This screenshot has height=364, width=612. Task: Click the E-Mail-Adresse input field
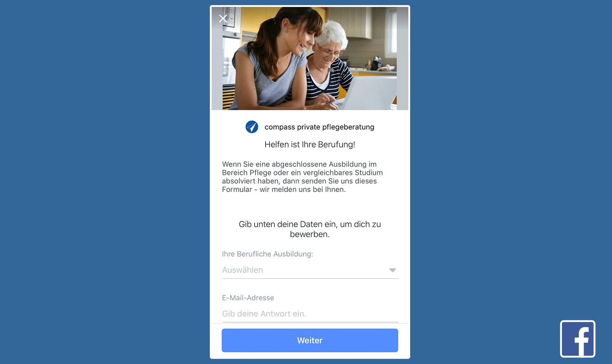310,314
